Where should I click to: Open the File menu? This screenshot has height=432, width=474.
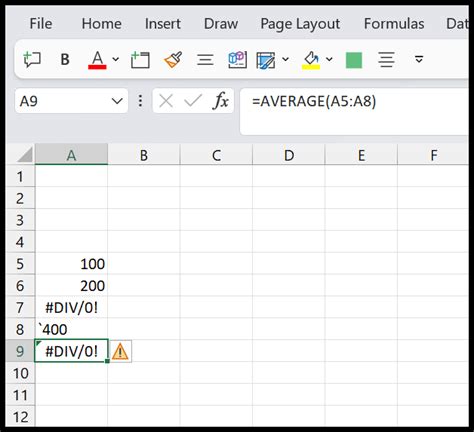(x=41, y=24)
